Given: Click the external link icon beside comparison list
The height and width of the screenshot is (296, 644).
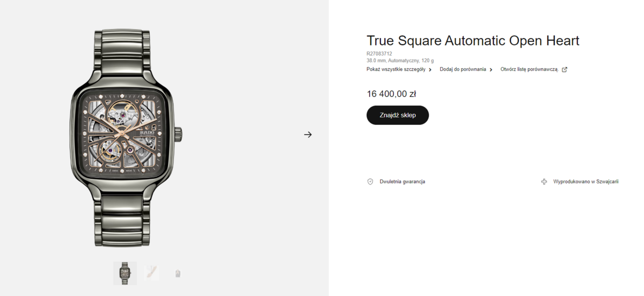Looking at the screenshot, I should pyautogui.click(x=565, y=69).
